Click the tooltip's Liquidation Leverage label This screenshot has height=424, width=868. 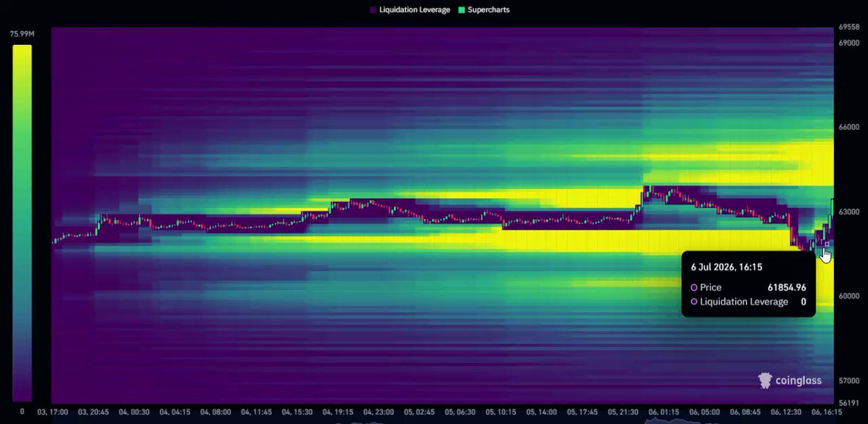coord(744,302)
